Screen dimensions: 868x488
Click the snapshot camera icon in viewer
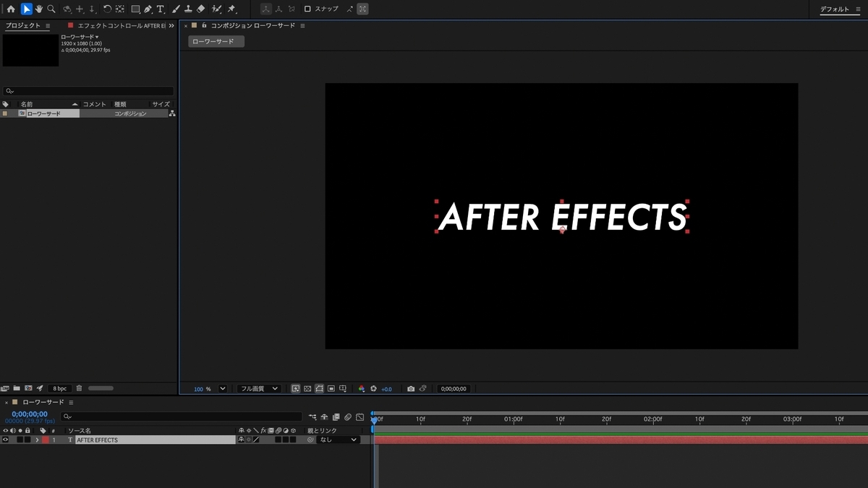click(411, 388)
